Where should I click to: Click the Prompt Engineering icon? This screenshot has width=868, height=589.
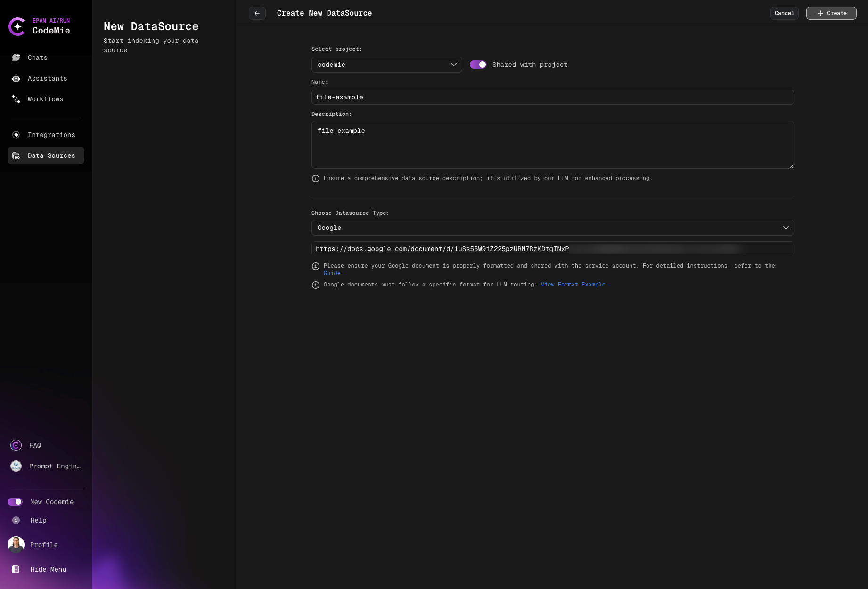[x=16, y=466]
